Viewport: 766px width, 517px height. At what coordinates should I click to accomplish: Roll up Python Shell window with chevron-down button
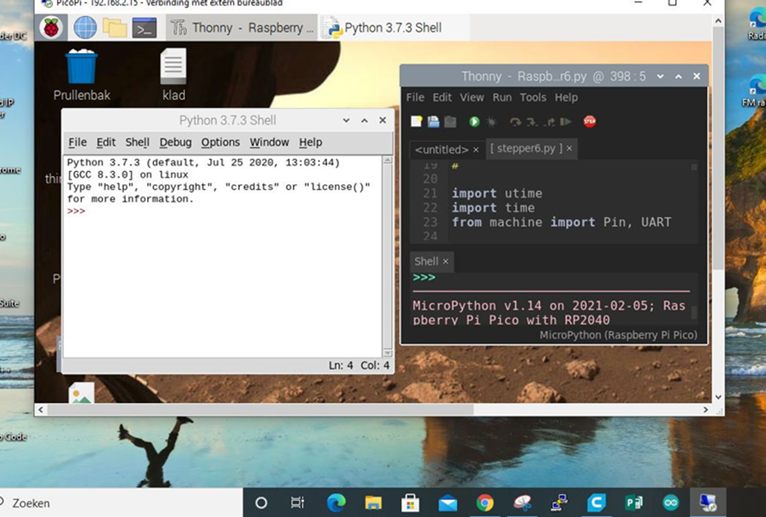(x=346, y=120)
